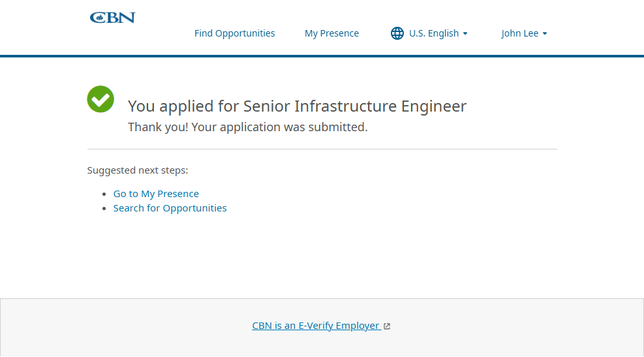Open the U.S. English language dropdown
Image resolution: width=644 pixels, height=357 pixels.
coord(434,33)
